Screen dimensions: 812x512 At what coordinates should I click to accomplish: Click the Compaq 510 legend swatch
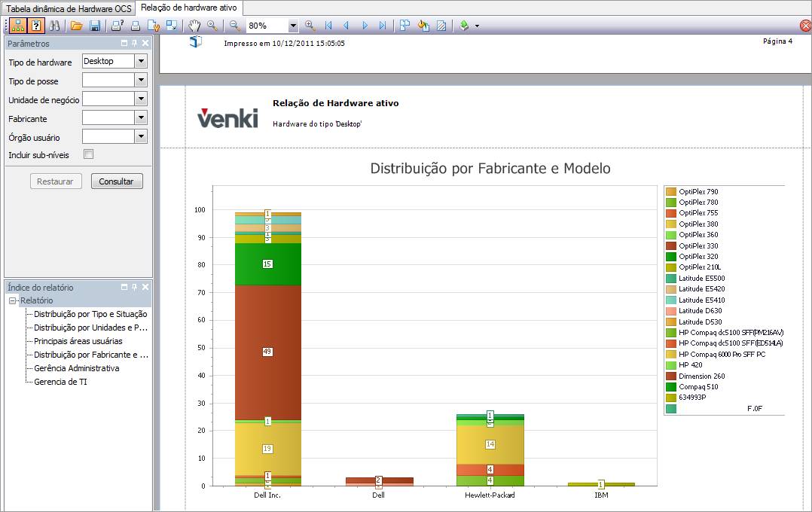pos(671,387)
